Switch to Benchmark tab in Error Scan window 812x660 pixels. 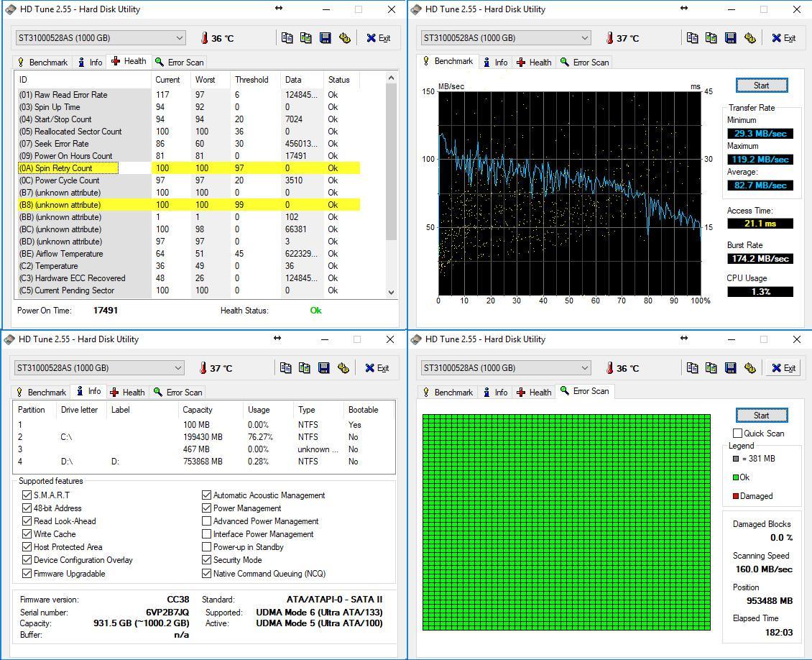448,392
